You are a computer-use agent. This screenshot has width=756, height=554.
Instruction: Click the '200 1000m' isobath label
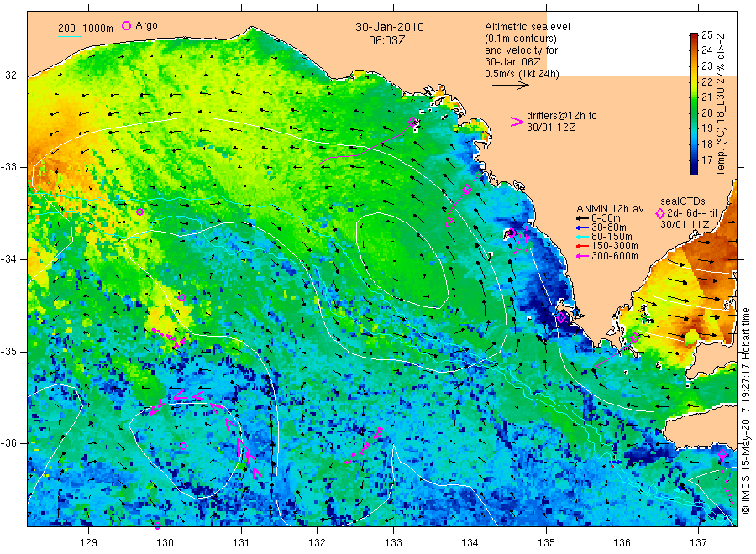coord(86,29)
